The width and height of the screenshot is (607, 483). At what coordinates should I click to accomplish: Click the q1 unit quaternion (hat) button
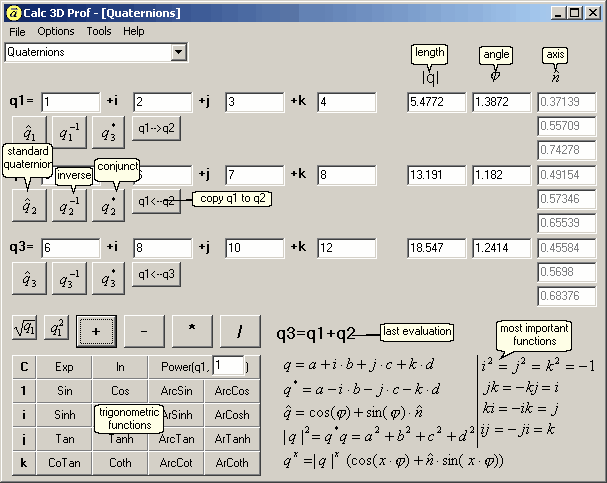[x=29, y=132]
